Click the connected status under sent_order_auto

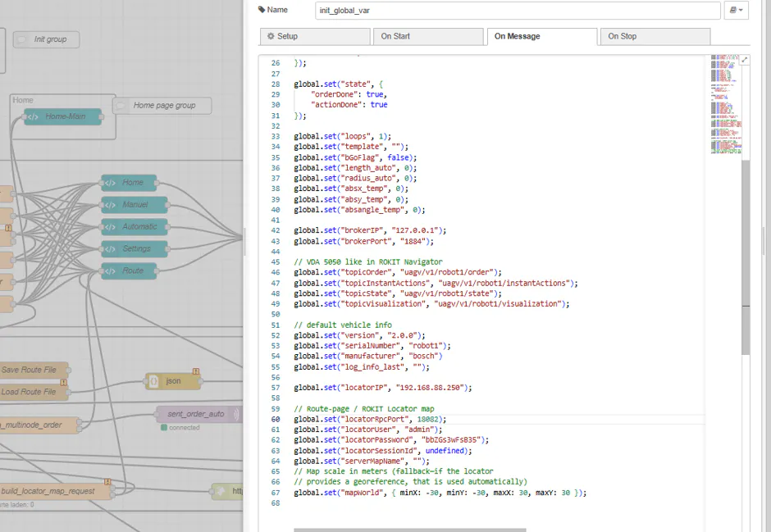[x=180, y=428]
